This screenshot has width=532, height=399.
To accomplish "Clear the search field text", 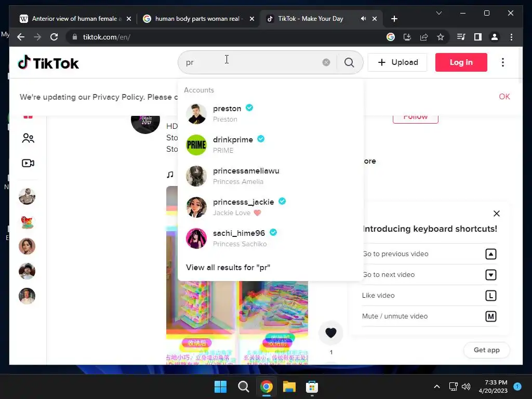I will pyautogui.click(x=326, y=62).
